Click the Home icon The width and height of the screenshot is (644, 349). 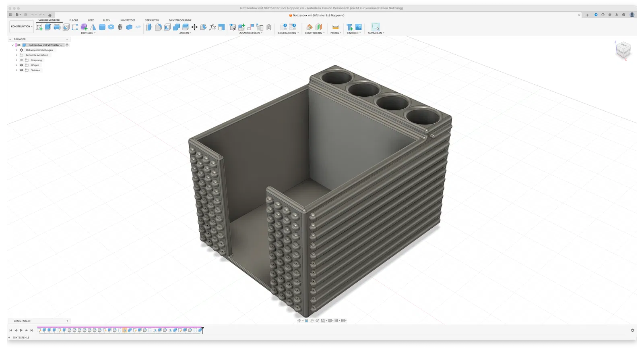click(x=50, y=15)
